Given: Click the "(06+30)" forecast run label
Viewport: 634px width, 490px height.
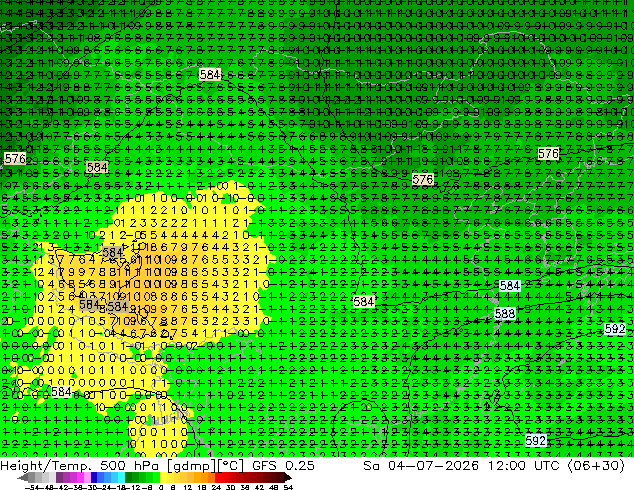Looking at the screenshot, I should (596, 466).
